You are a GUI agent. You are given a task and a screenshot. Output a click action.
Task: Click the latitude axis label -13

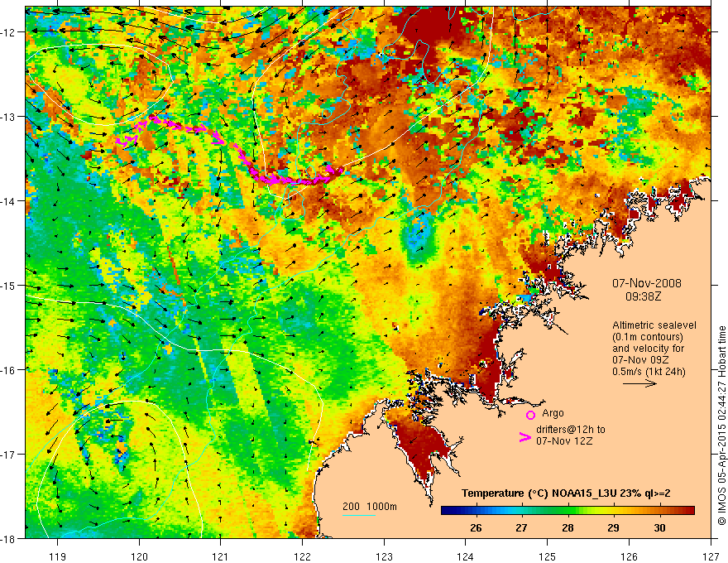pos(8,117)
